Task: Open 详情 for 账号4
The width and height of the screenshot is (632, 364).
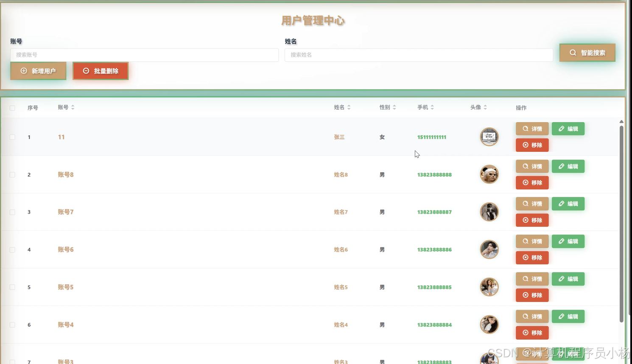Action: point(532,316)
